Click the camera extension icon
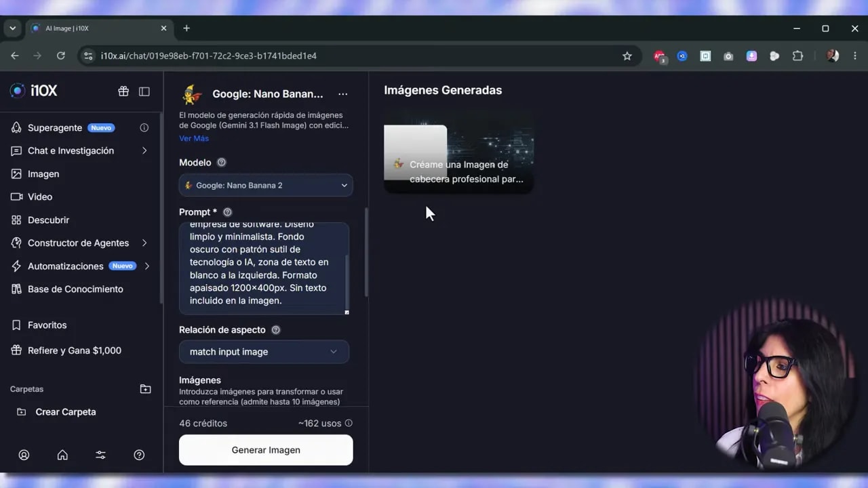868x488 pixels. tap(728, 56)
